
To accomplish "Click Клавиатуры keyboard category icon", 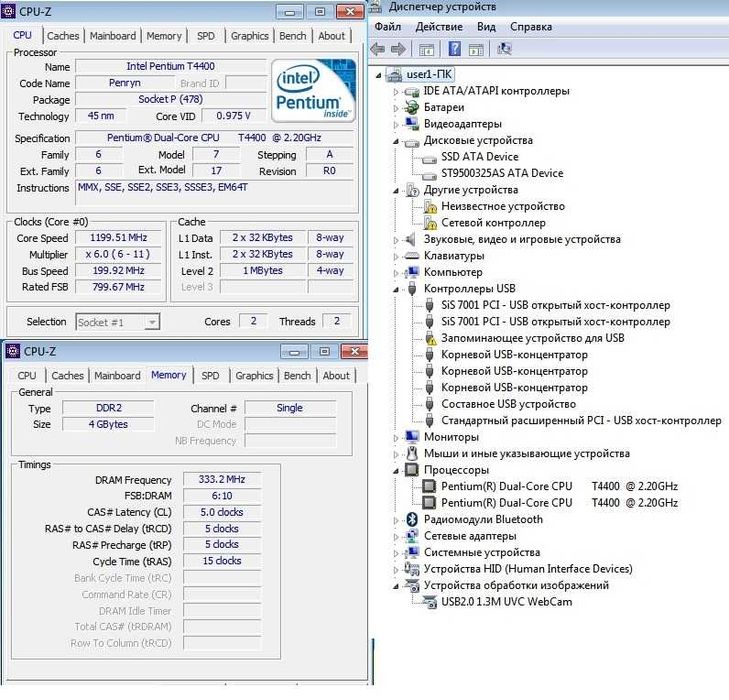I will (411, 256).
